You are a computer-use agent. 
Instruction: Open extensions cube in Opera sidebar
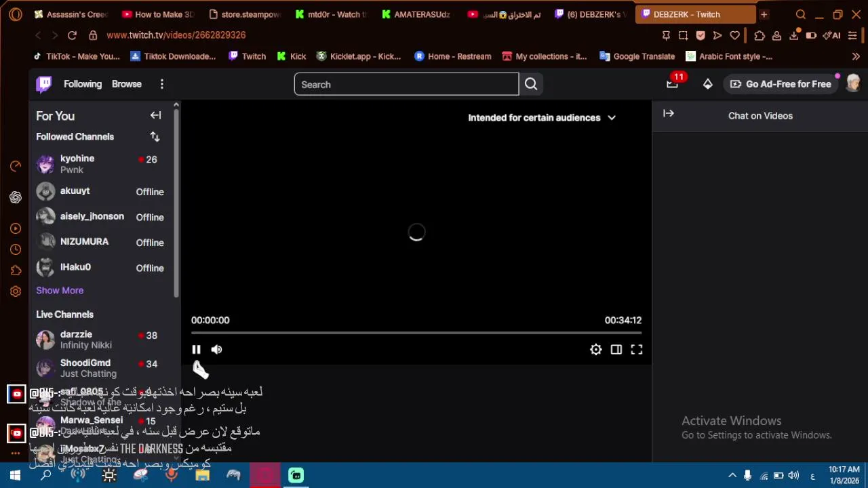click(16, 270)
